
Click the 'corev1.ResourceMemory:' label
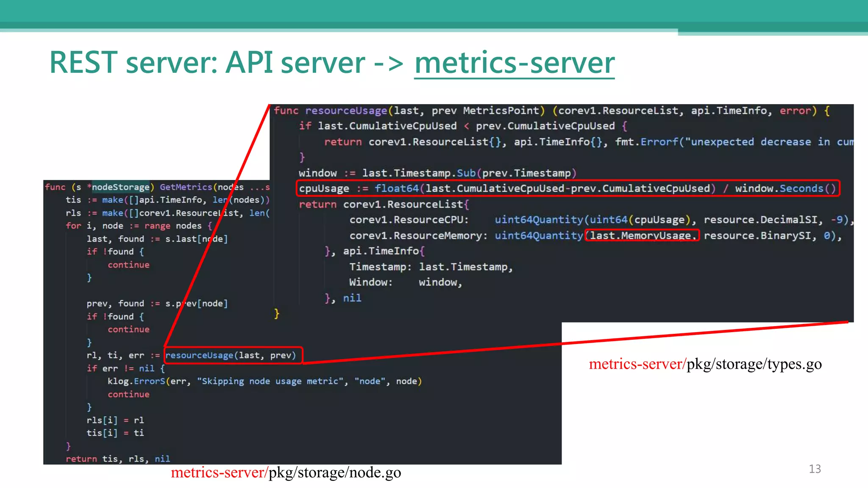[x=418, y=236]
